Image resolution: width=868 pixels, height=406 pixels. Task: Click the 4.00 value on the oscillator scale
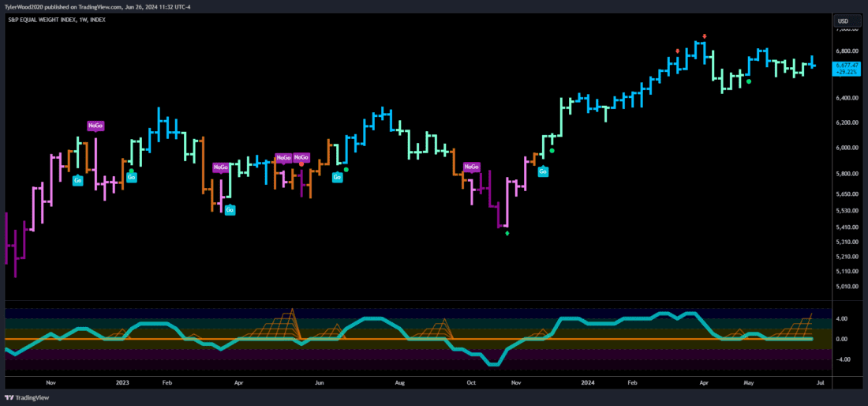842,319
